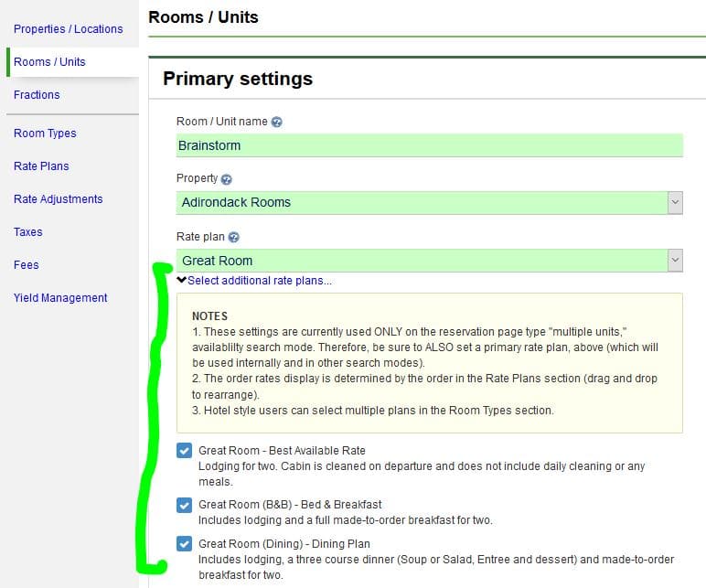
Task: Open Room Types from the sidebar
Action: tap(45, 134)
